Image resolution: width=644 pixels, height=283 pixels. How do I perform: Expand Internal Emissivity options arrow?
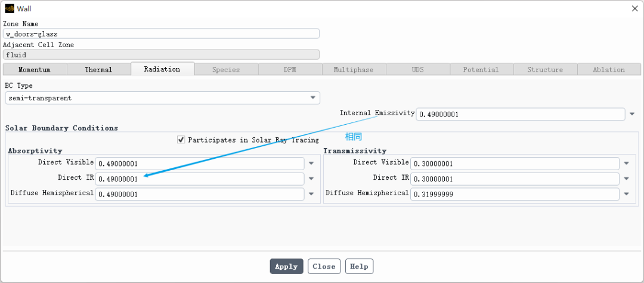pos(631,114)
